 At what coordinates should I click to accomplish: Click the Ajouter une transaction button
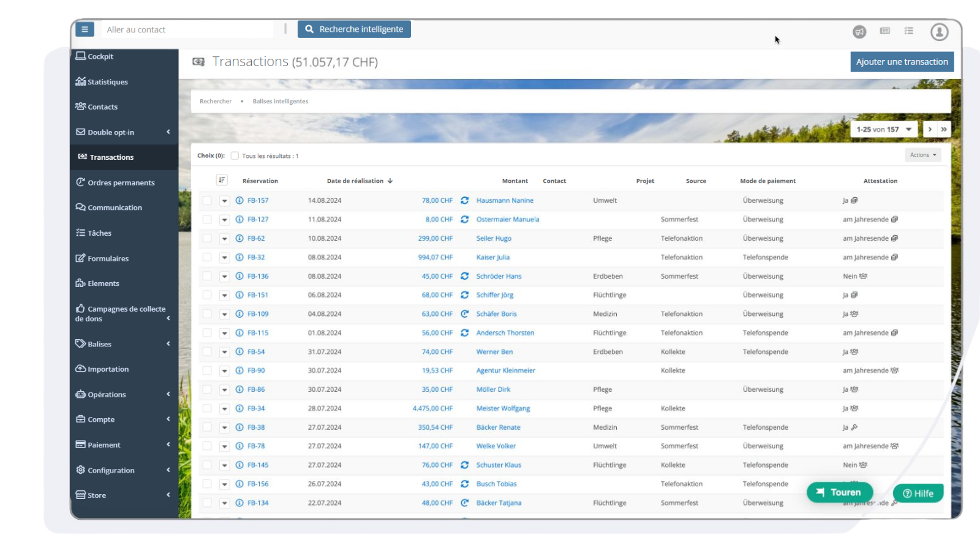pyautogui.click(x=902, y=61)
